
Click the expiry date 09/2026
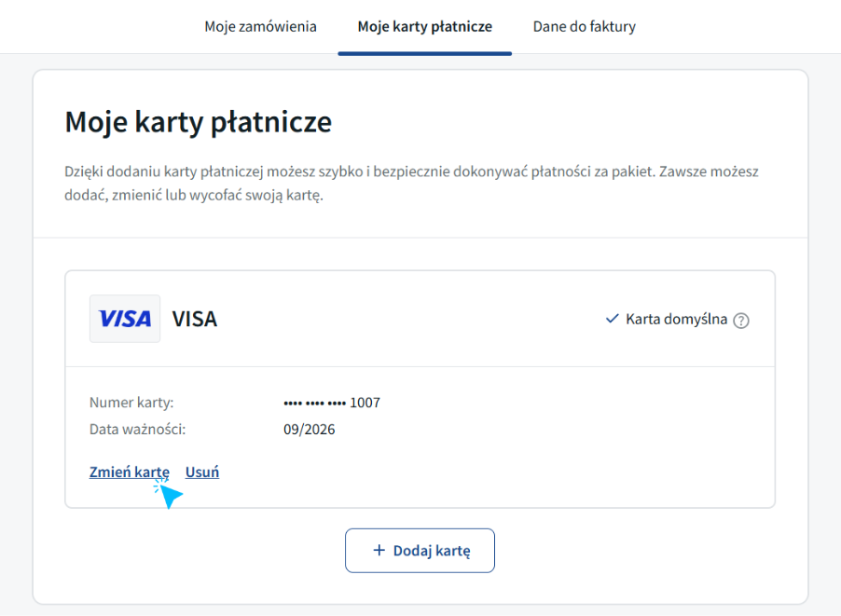tap(310, 430)
